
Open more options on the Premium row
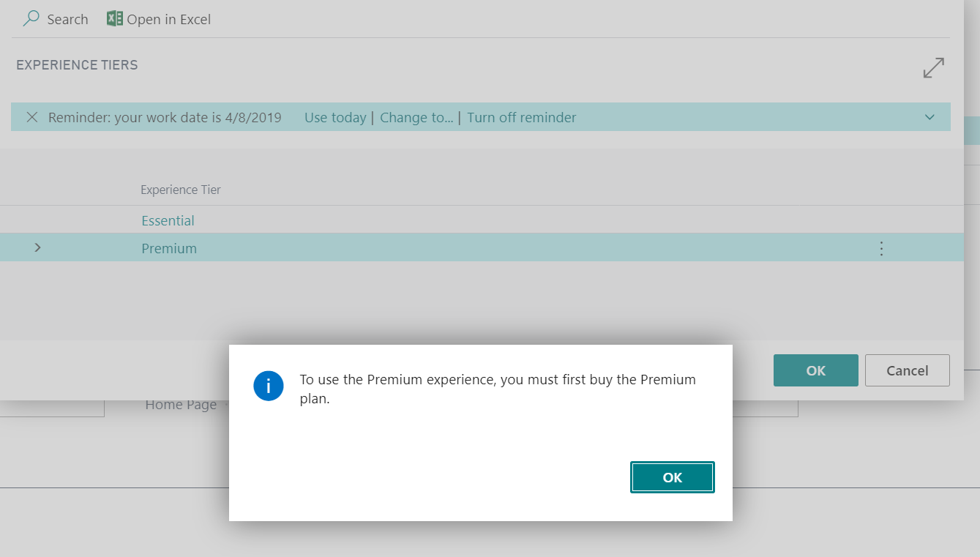tap(881, 248)
